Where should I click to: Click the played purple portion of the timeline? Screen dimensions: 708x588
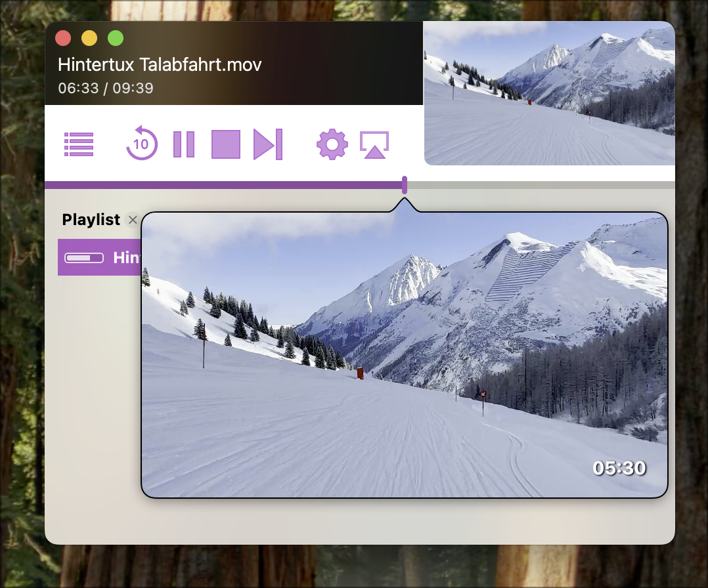223,185
